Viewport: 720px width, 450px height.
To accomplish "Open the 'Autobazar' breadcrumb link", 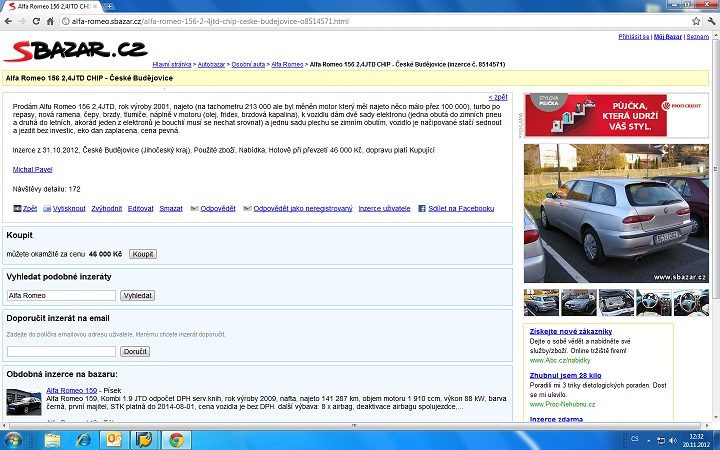I will (x=211, y=64).
